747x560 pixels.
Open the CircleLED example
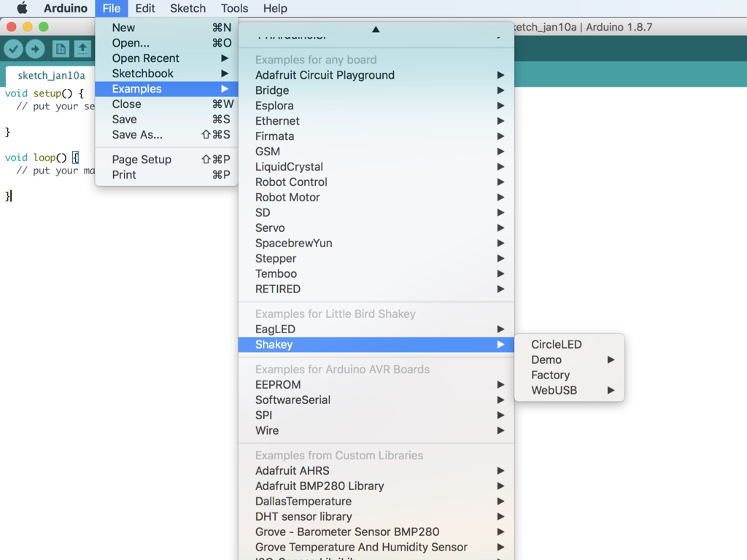[569, 344]
